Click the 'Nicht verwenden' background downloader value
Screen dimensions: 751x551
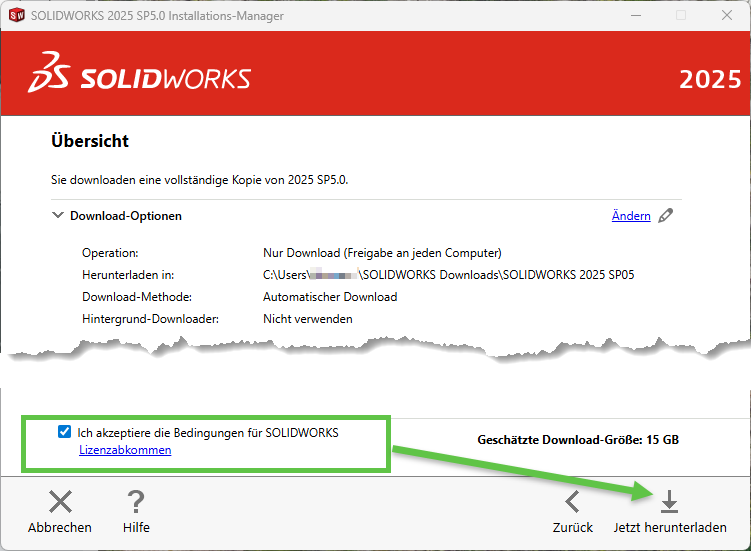[x=307, y=319]
